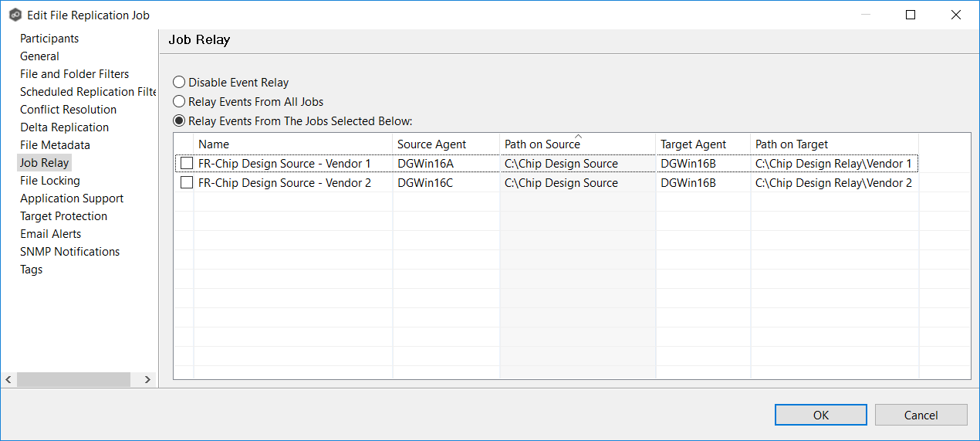The width and height of the screenshot is (980, 441).
Task: Cancel the job edit dialog
Action: pyautogui.click(x=921, y=415)
